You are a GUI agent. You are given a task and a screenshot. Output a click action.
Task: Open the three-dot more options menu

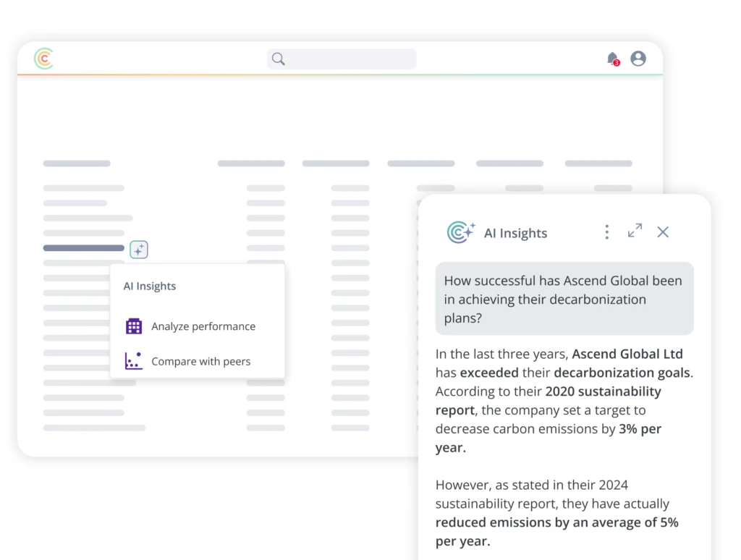pos(606,232)
